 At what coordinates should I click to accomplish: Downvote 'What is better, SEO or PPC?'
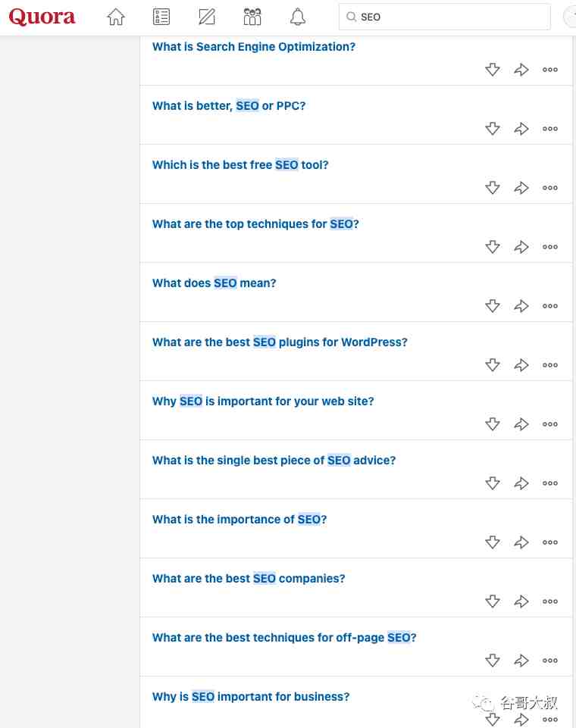click(493, 129)
